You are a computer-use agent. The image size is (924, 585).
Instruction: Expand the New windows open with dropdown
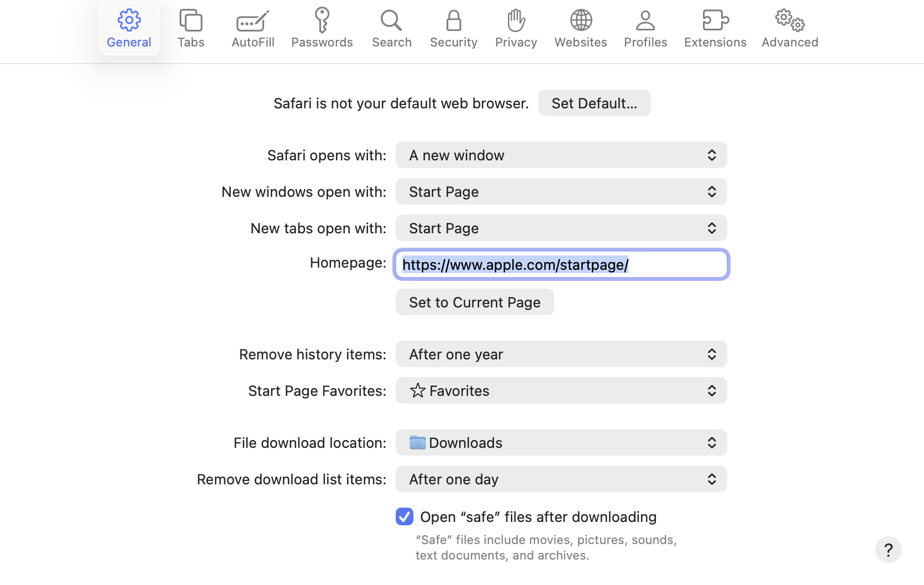[x=561, y=191]
